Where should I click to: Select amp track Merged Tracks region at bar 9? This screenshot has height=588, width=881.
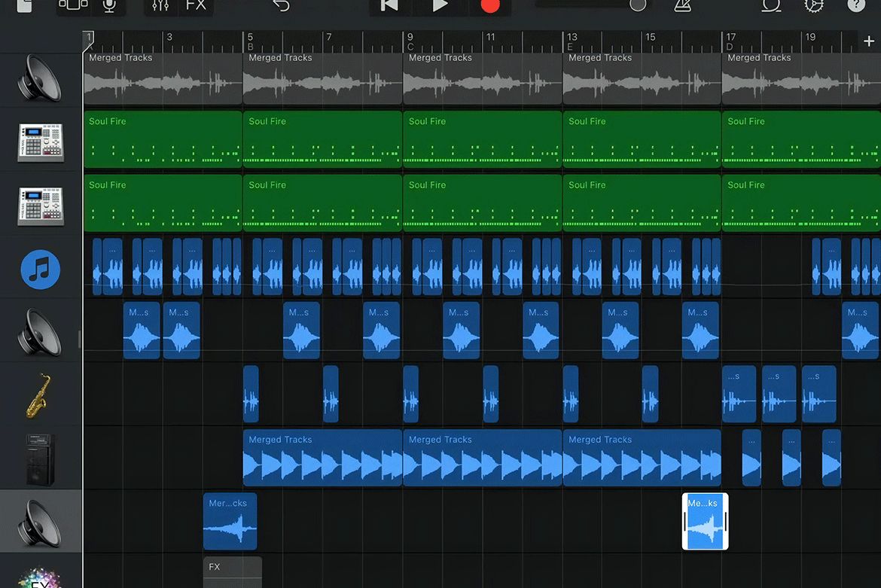[483, 458]
